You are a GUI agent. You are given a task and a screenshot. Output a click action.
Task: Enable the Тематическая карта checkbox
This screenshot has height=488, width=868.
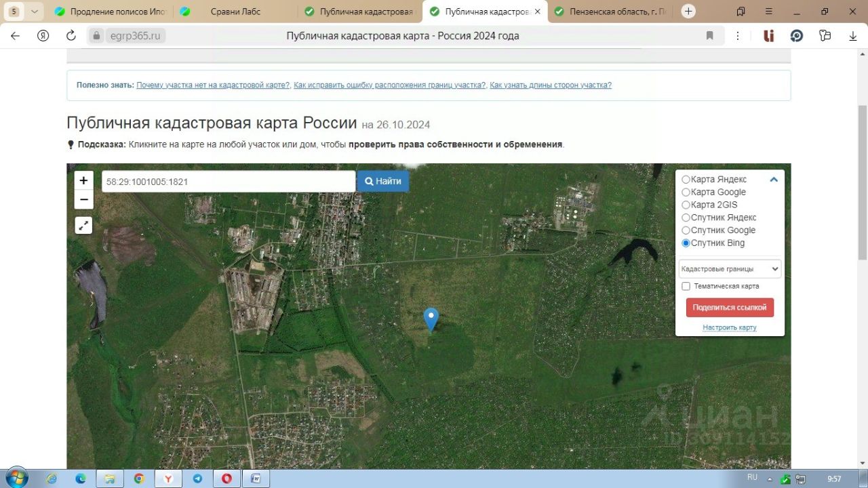pyautogui.click(x=686, y=287)
